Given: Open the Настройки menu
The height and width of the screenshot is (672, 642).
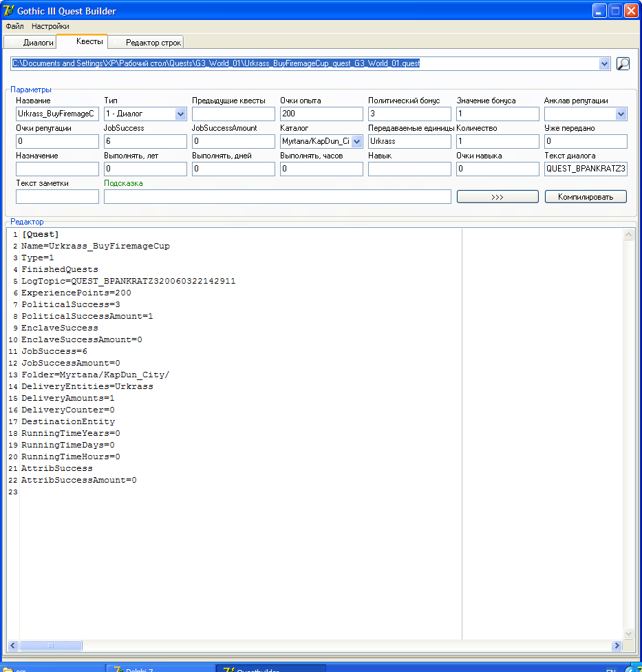Looking at the screenshot, I should pos(50,26).
